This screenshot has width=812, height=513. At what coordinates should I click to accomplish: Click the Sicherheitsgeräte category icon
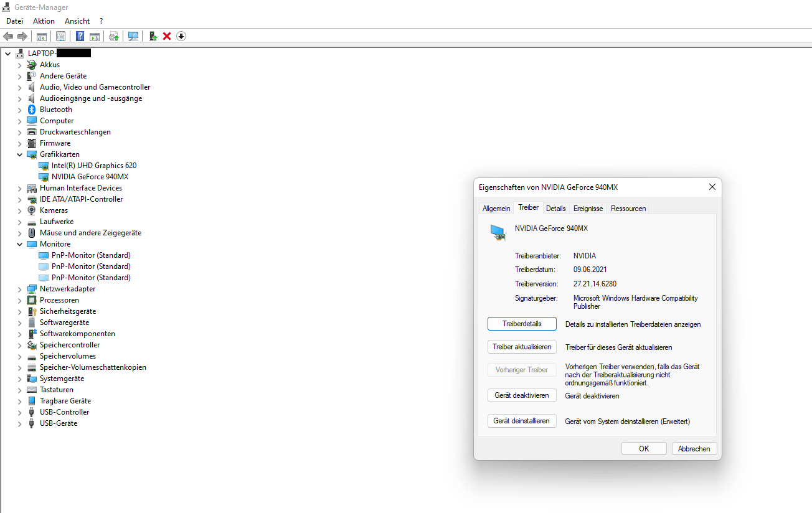[x=32, y=311]
